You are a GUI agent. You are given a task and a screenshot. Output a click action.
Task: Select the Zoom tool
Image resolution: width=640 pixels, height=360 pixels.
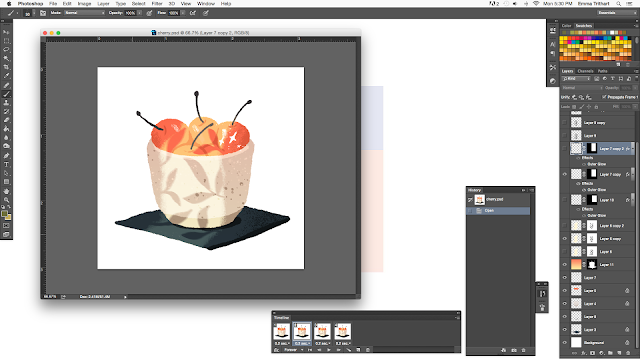tap(6, 200)
